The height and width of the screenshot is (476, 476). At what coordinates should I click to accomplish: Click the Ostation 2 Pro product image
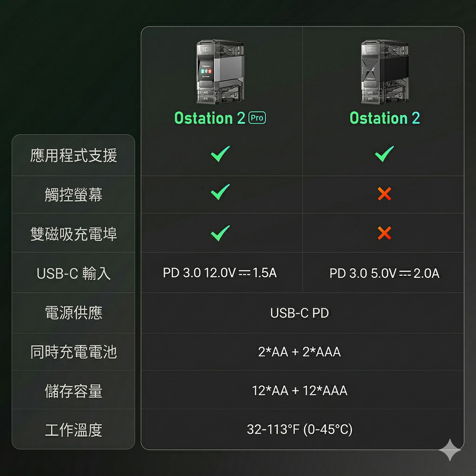[x=220, y=72]
